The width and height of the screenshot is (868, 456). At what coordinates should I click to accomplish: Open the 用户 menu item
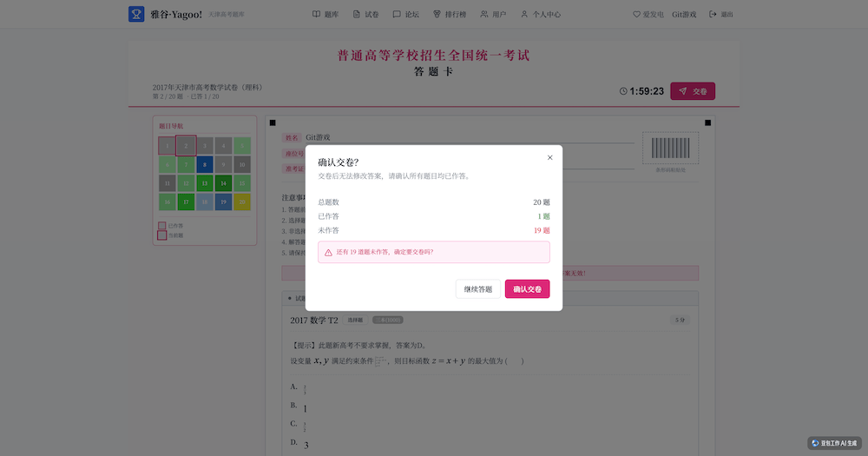pyautogui.click(x=493, y=15)
